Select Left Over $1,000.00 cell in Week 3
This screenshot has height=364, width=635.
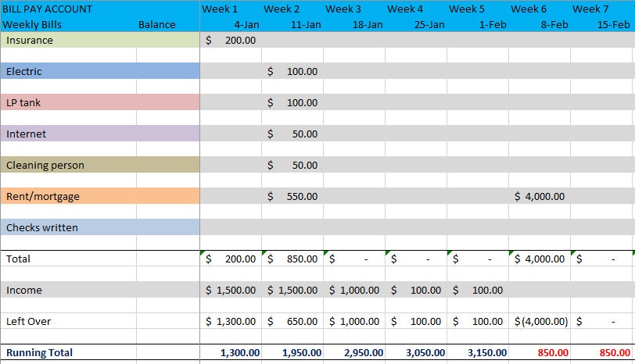(354, 321)
